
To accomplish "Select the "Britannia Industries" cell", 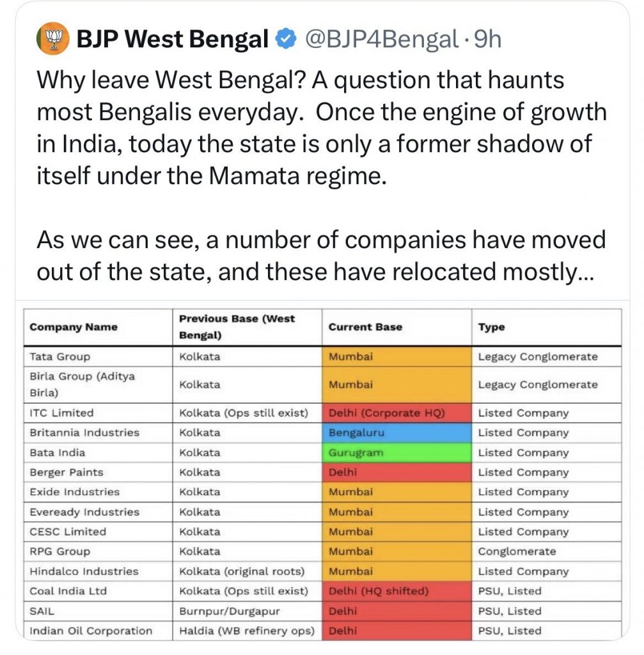I will tap(84, 432).
